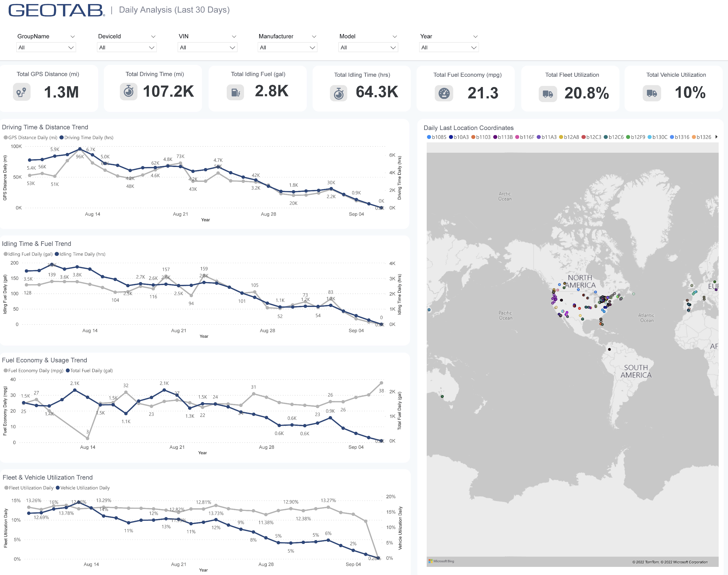Click the Fleet & Vehicle Utilization Trend title
Screen dimensions: 728x575
click(48, 477)
